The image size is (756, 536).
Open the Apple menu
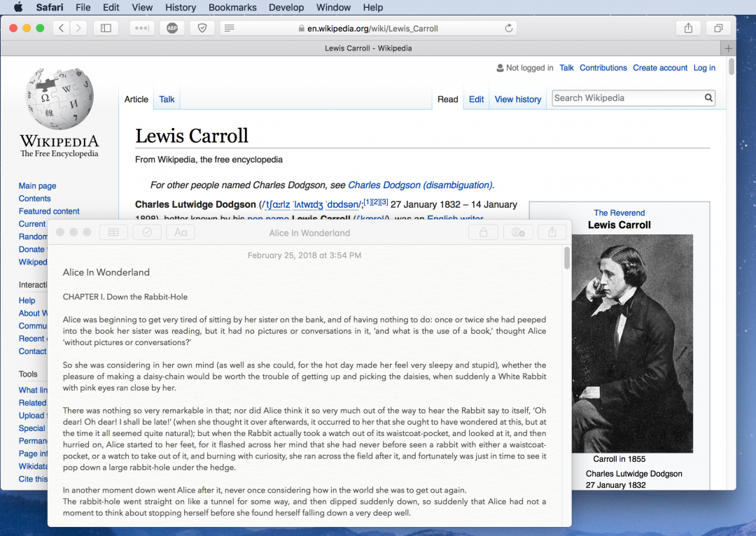click(x=18, y=7)
